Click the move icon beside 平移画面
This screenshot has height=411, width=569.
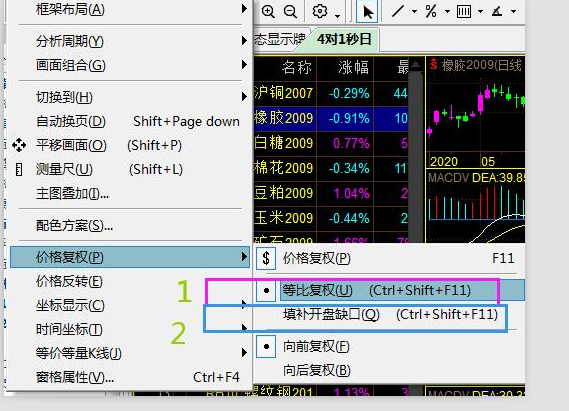pos(19,145)
